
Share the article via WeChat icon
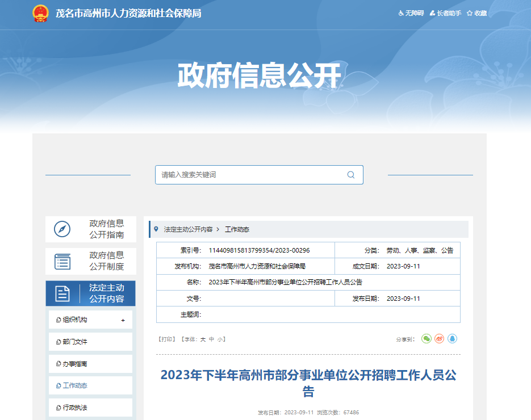click(x=427, y=339)
